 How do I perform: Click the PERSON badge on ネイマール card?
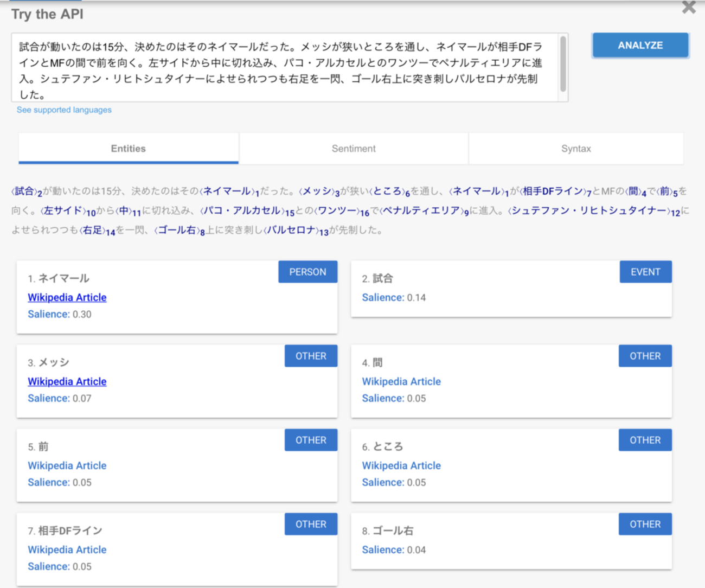tap(307, 272)
